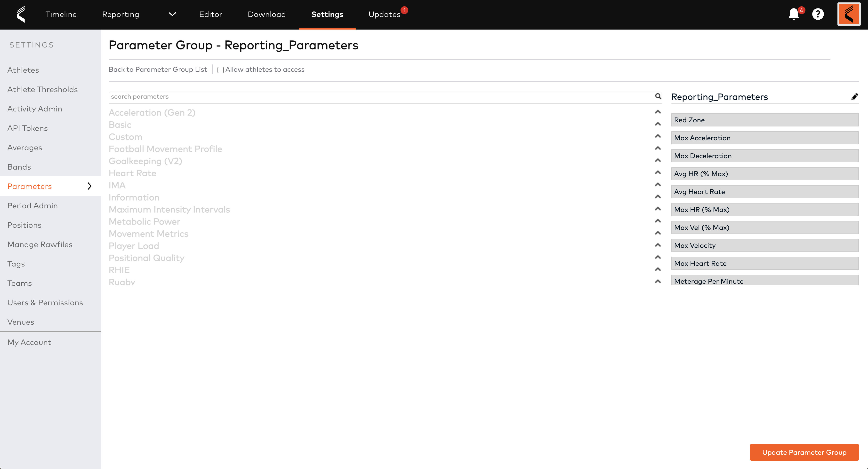
Task: Expand the Basic category chevron
Action: [x=658, y=124]
